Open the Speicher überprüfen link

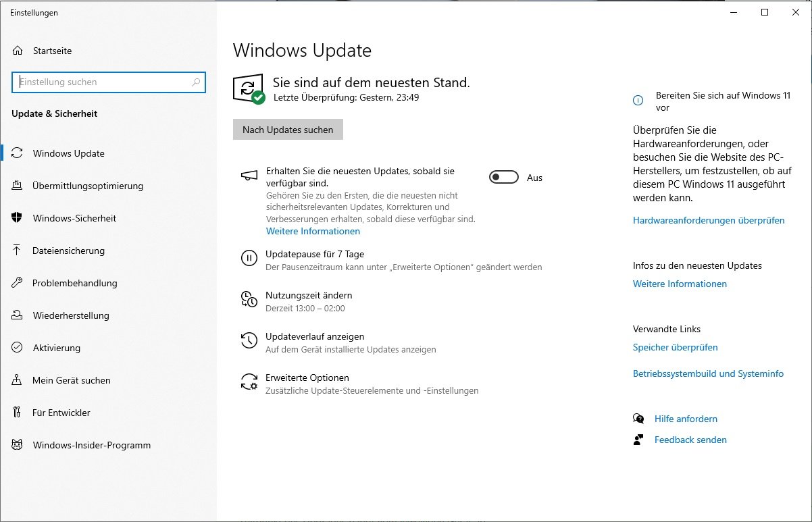pyautogui.click(x=675, y=347)
